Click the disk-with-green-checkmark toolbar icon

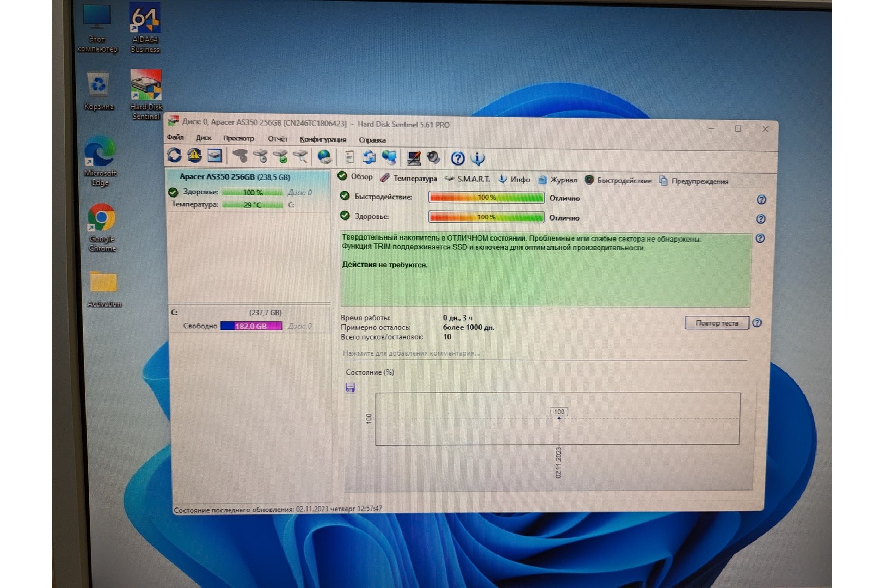280,157
